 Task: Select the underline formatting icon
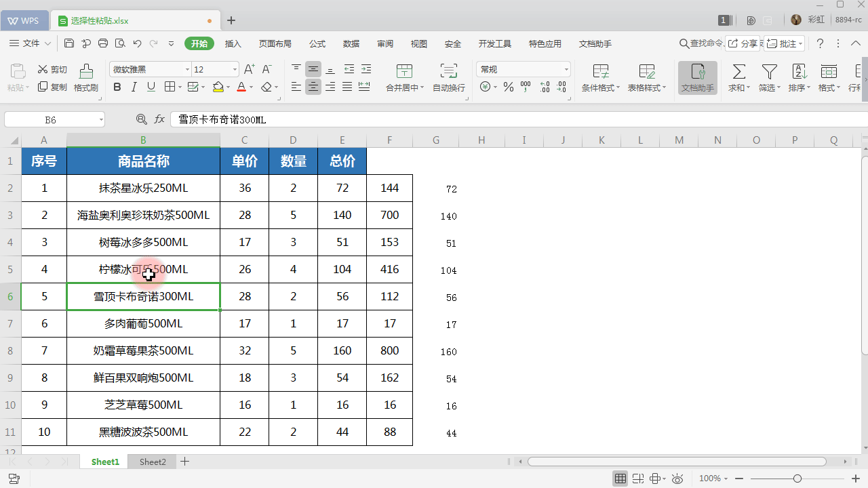click(151, 87)
